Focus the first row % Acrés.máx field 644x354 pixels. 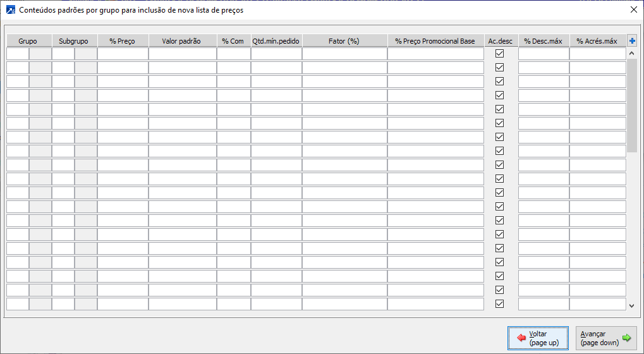pyautogui.click(x=598, y=54)
